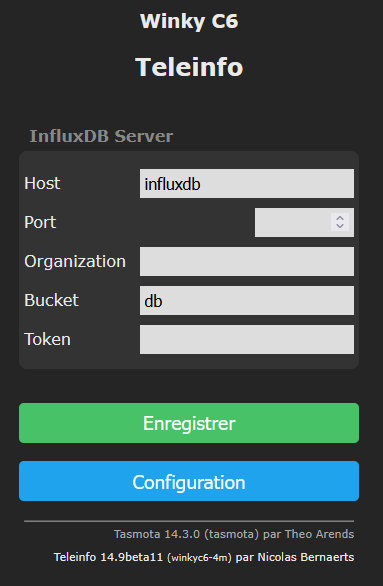Click the Teleinfo page heading
Image resolution: width=383 pixels, height=586 pixels.
pos(189,67)
